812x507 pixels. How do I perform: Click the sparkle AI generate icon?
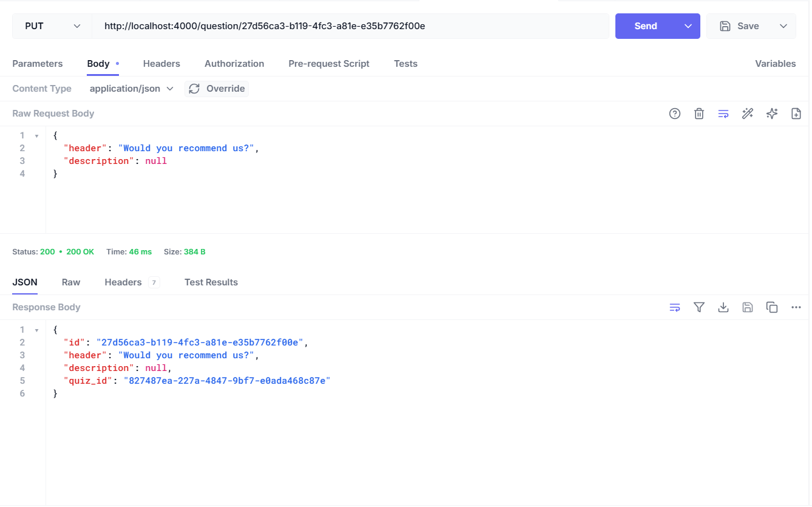point(771,114)
